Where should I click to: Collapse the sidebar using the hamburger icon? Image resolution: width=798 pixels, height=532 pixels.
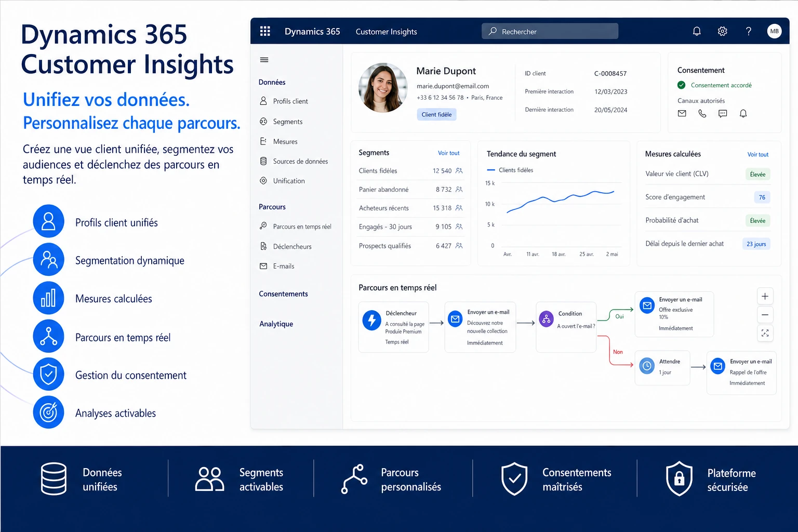coord(264,60)
